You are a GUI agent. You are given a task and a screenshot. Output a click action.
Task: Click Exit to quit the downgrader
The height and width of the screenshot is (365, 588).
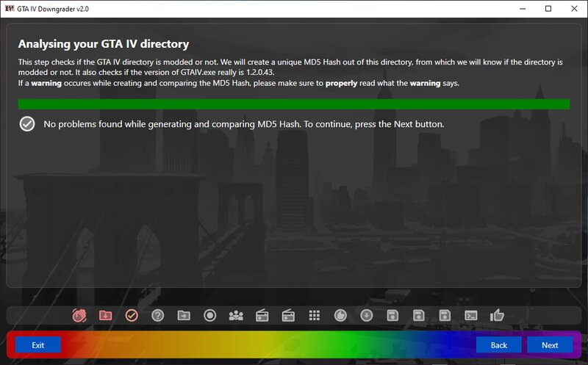[37, 344]
